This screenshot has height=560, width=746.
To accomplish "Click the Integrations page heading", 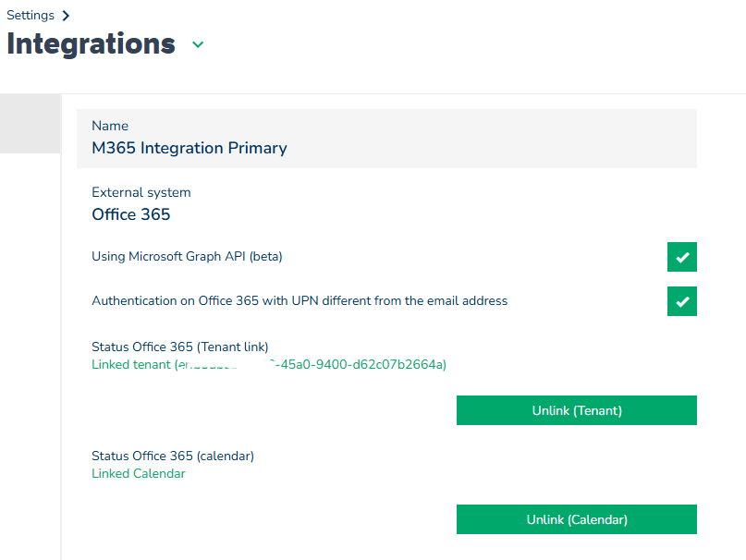I will (91, 44).
